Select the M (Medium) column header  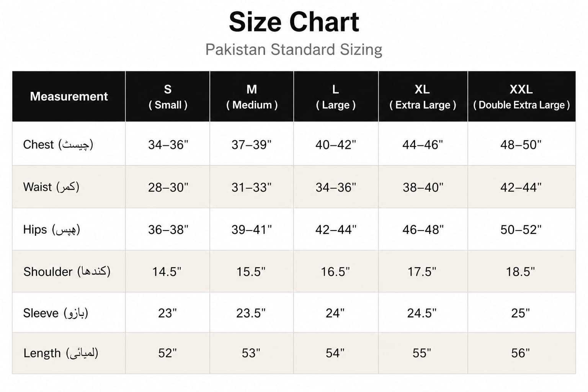tap(252, 96)
